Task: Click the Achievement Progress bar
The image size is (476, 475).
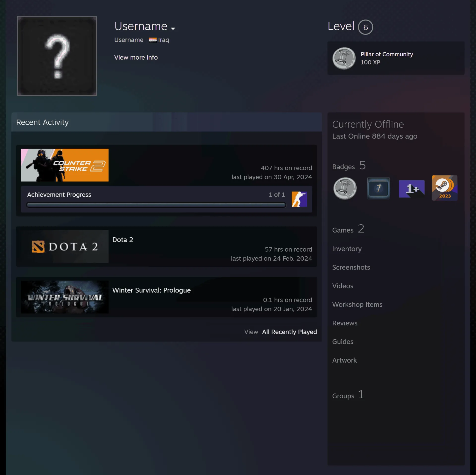Action: [x=156, y=205]
